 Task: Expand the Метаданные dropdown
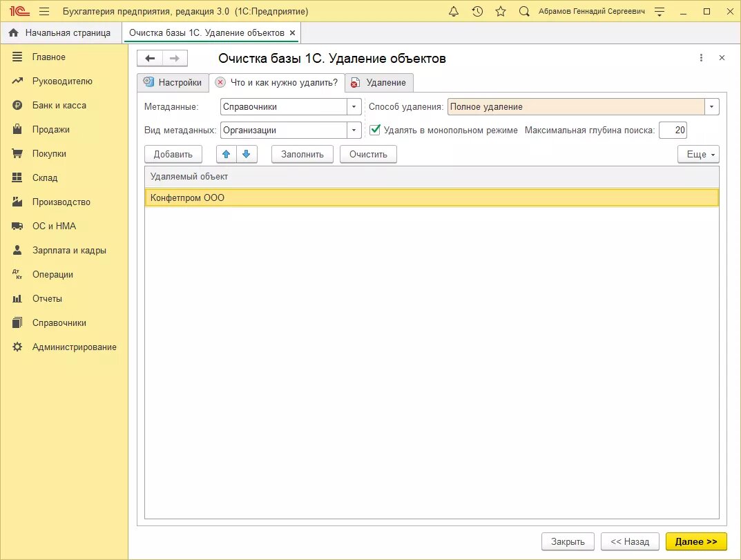354,107
